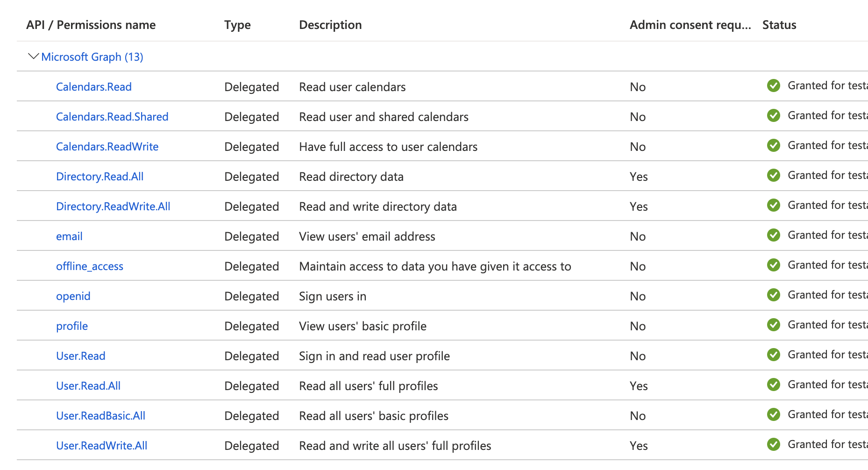
Task: Open the email permission
Action: 69,236
